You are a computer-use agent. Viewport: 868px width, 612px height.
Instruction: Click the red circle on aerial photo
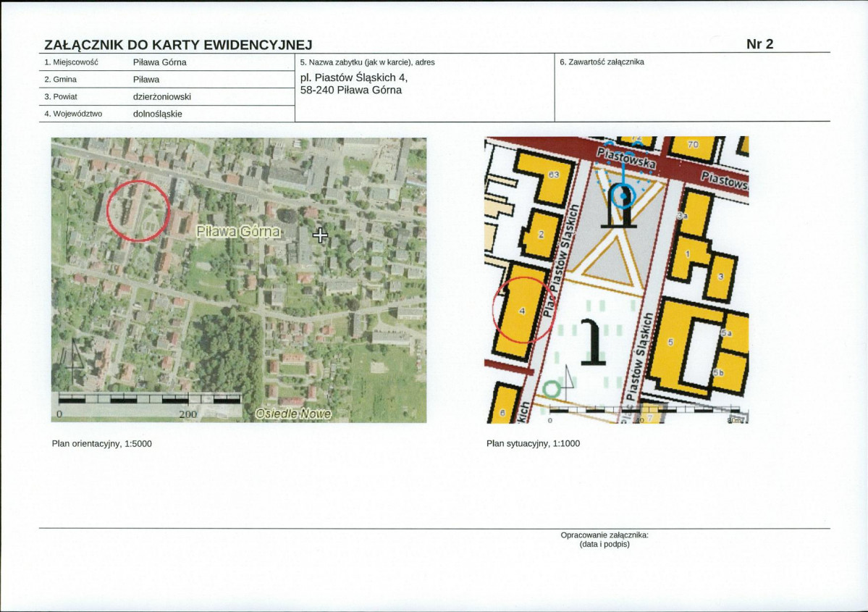(138, 211)
